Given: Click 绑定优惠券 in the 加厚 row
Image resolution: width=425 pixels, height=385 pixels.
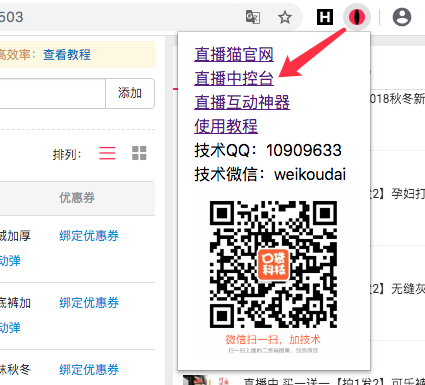Looking at the screenshot, I should click(x=89, y=236).
